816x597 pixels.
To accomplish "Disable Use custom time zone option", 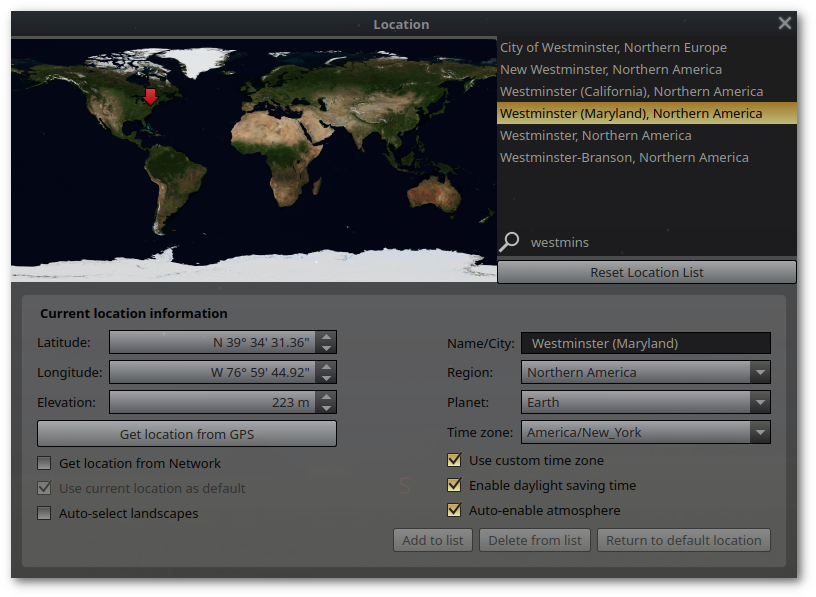I will [x=454, y=460].
